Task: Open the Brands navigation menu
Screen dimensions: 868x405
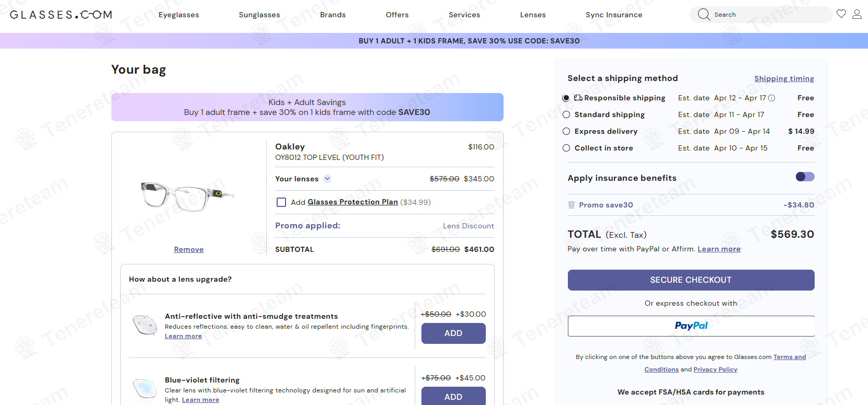Action: click(333, 15)
